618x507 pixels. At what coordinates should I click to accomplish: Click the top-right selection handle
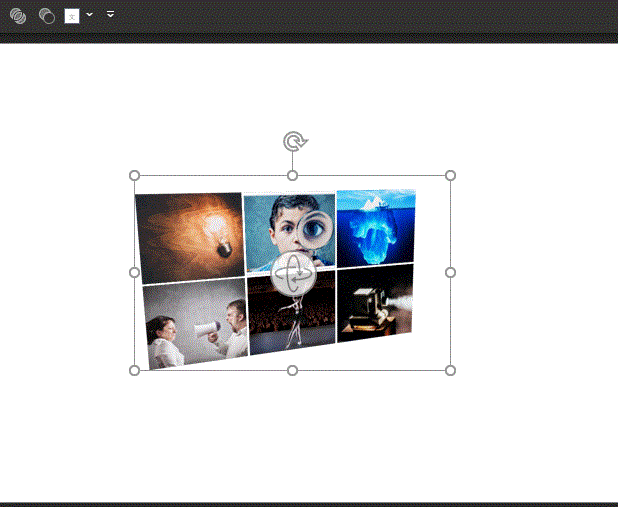click(450, 175)
